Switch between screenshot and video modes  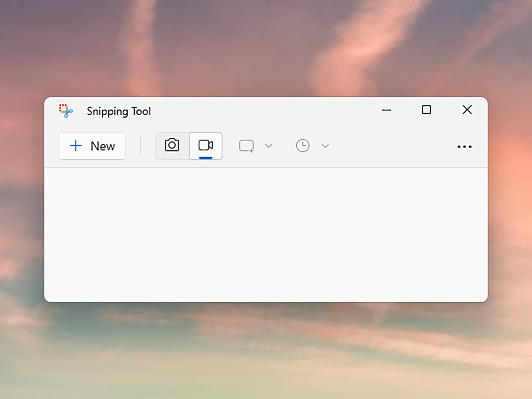(x=172, y=146)
